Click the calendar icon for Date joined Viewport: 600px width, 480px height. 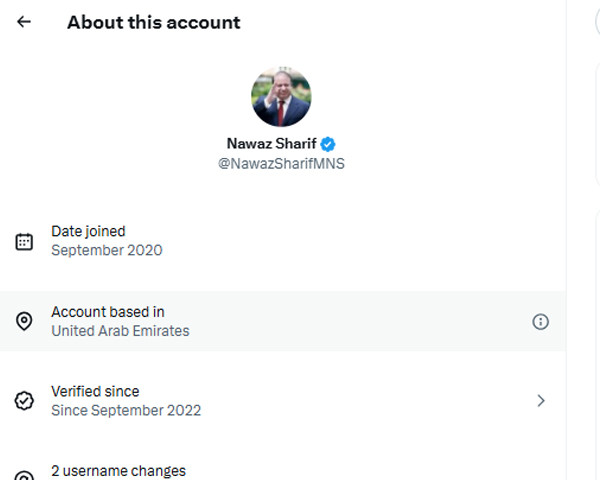pyautogui.click(x=25, y=241)
